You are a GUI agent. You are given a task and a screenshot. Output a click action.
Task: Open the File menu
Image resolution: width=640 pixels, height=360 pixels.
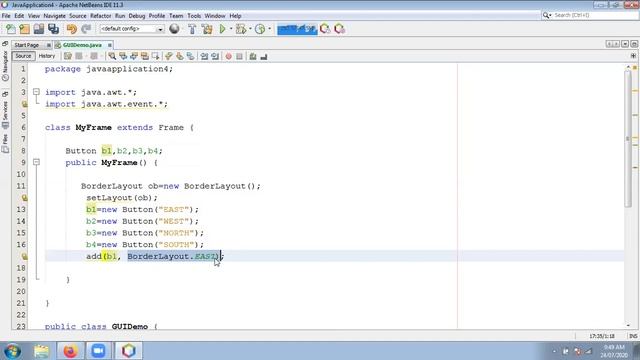[x=6, y=16]
